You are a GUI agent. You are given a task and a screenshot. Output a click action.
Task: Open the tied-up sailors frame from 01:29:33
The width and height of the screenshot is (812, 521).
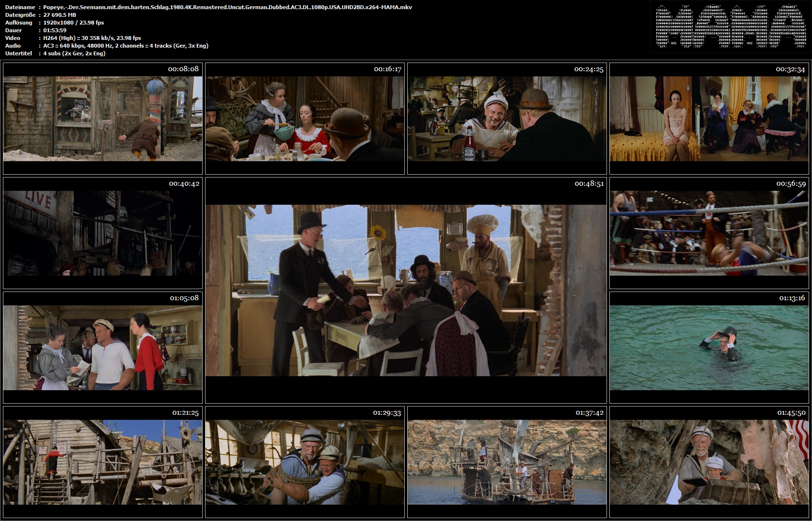[x=305, y=462]
